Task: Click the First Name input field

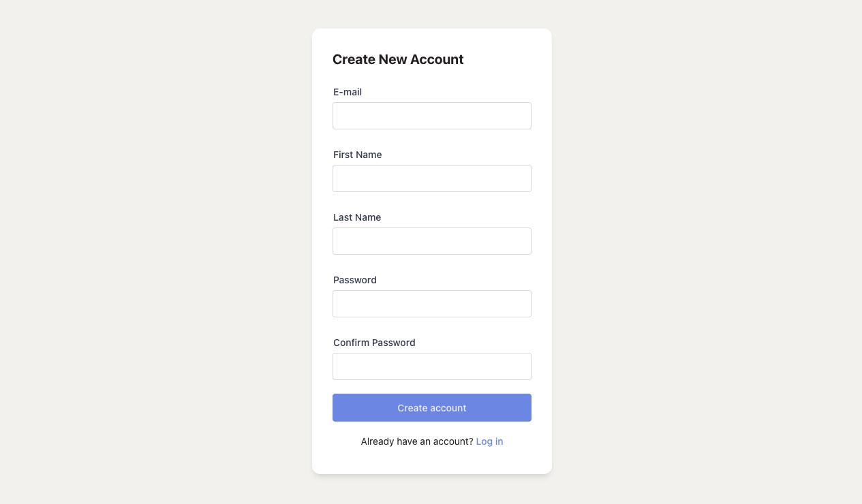Action: tap(432, 178)
